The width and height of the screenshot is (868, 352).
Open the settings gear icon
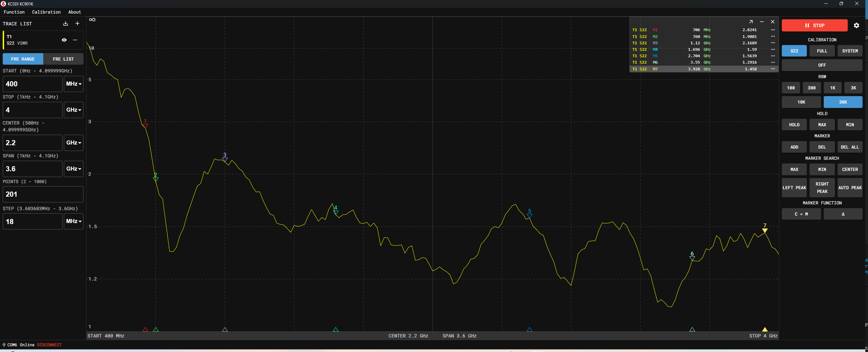[856, 25]
